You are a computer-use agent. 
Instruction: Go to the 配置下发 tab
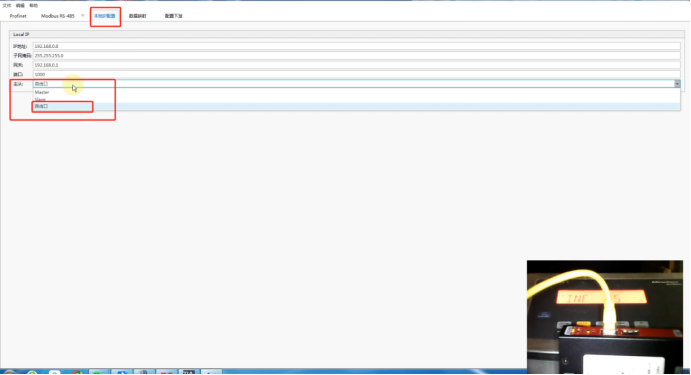click(x=174, y=16)
